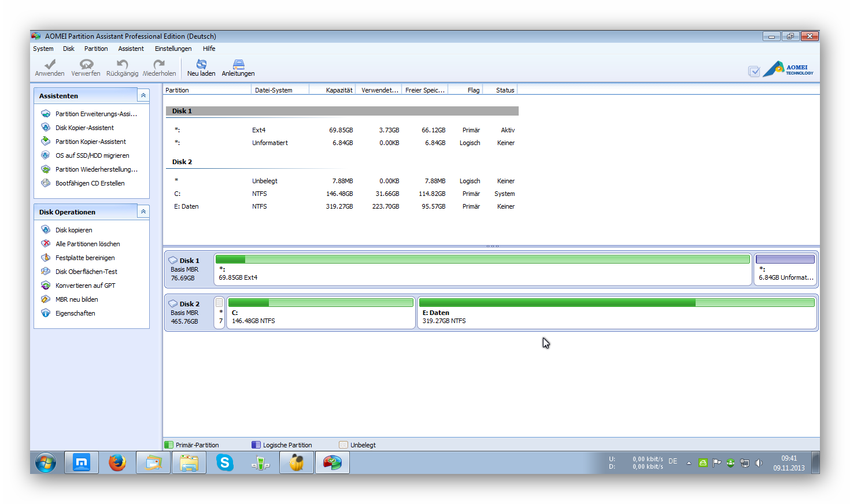850x504 pixels.
Task: Open the Anleitungen toolbar icon
Action: tap(238, 65)
